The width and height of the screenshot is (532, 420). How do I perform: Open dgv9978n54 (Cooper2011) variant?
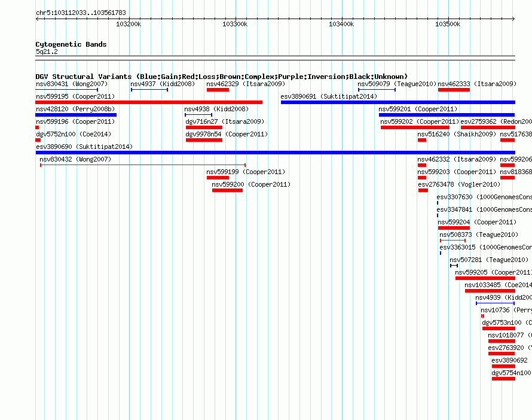click(204, 140)
